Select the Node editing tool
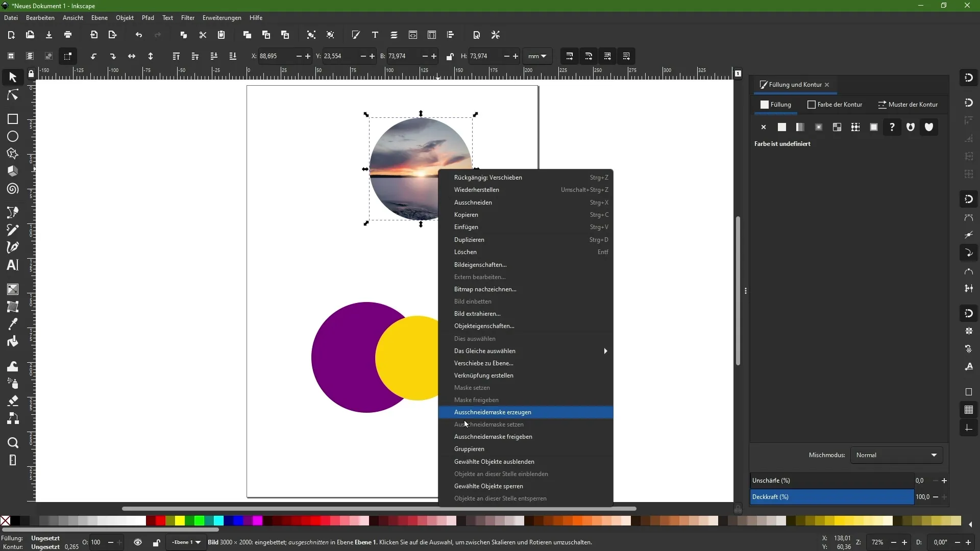This screenshot has height=551, width=980. pos(13,95)
